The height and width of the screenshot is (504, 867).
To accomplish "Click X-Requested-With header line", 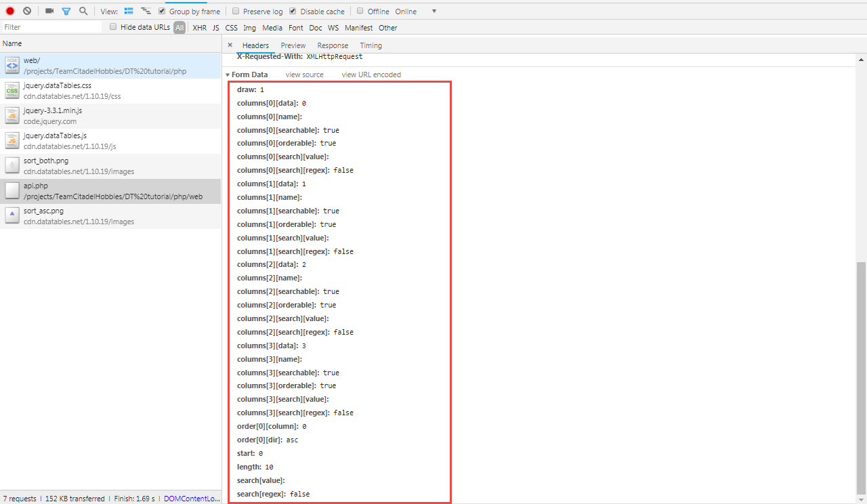I will tap(300, 57).
